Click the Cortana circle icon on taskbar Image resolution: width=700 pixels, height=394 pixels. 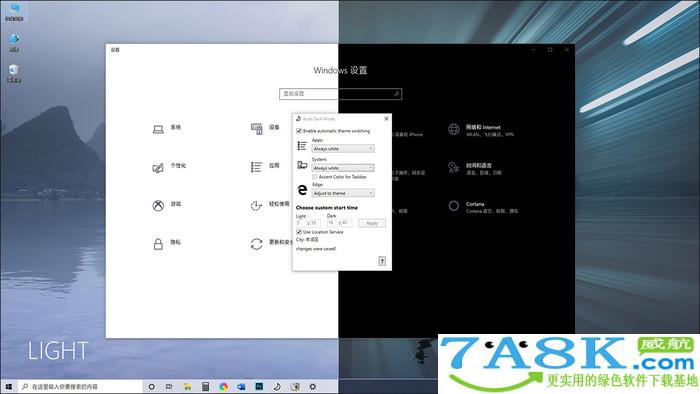[151, 386]
